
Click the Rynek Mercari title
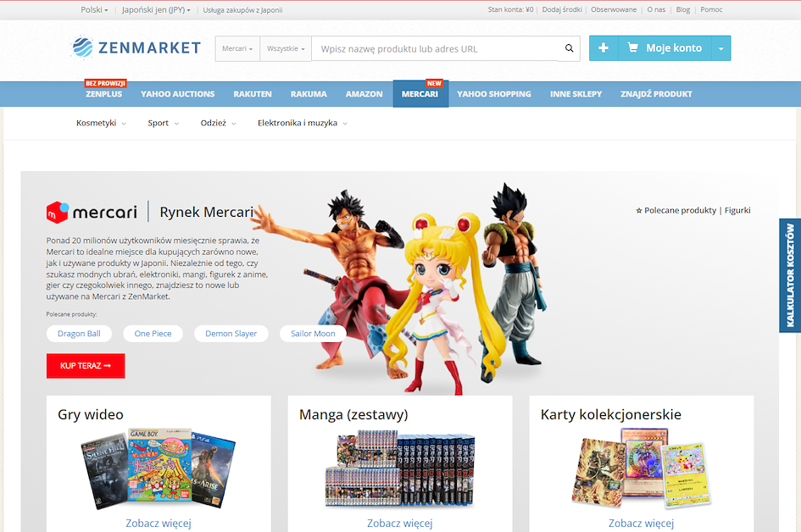(x=207, y=212)
